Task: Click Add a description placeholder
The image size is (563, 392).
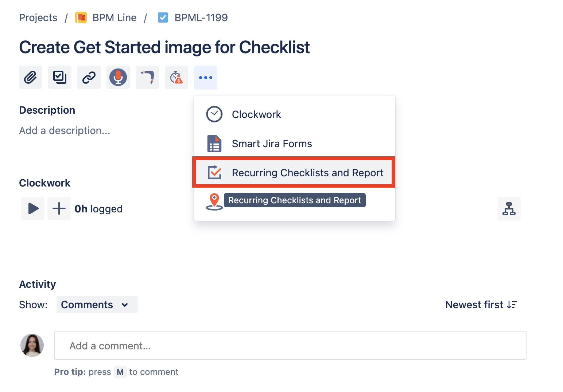Action: 64,130
